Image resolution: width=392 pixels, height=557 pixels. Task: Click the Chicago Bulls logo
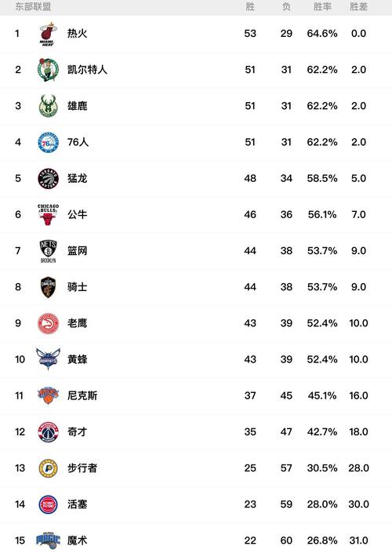[48, 214]
